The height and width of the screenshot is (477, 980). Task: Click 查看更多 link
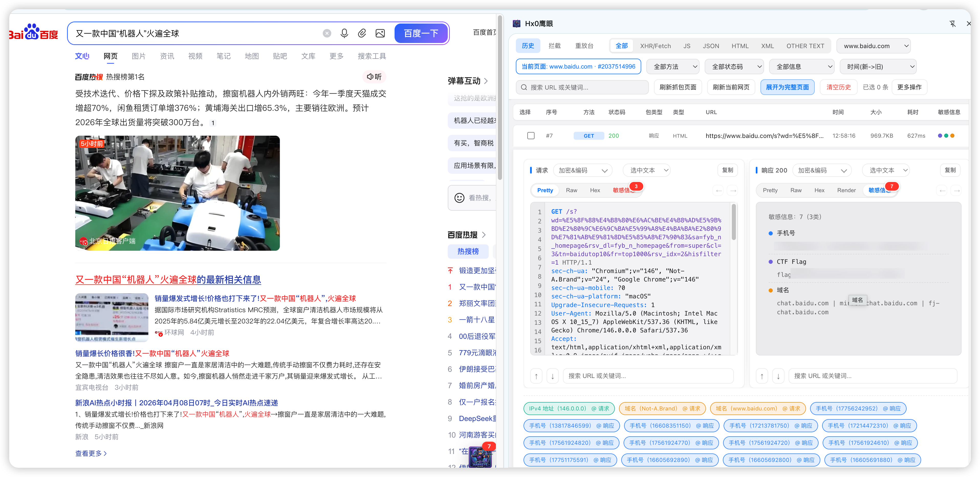click(91, 453)
